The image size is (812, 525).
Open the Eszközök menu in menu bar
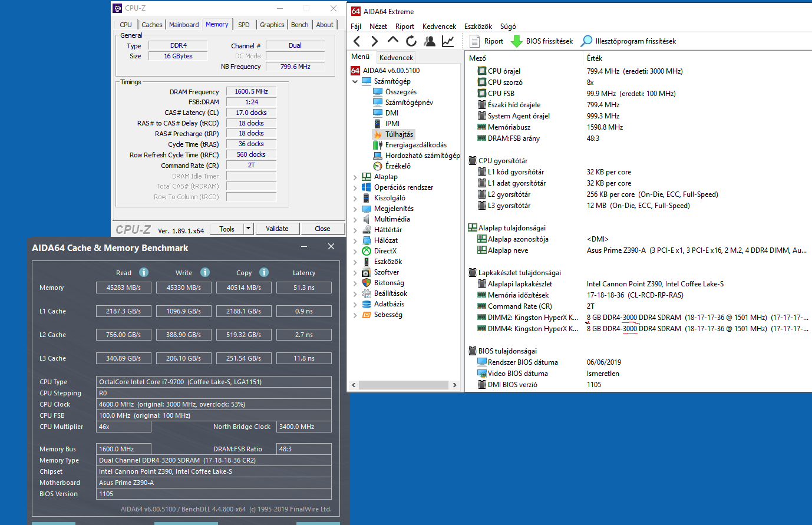(478, 27)
